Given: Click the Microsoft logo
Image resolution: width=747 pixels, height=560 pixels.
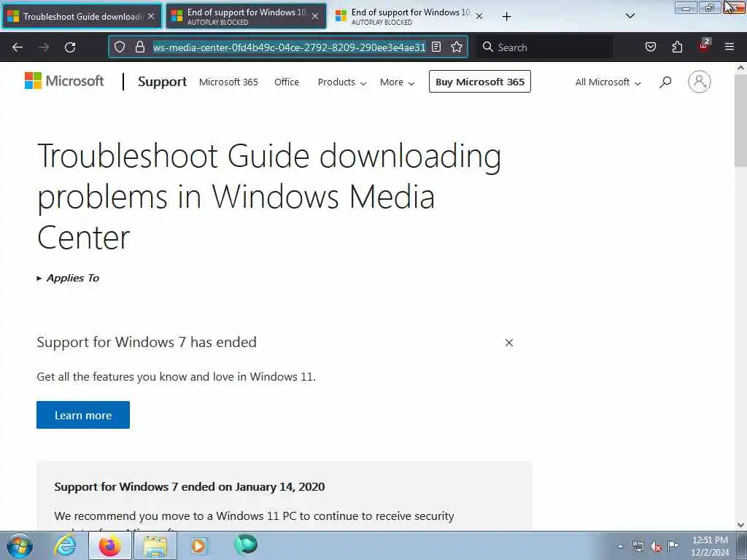Looking at the screenshot, I should point(64,81).
